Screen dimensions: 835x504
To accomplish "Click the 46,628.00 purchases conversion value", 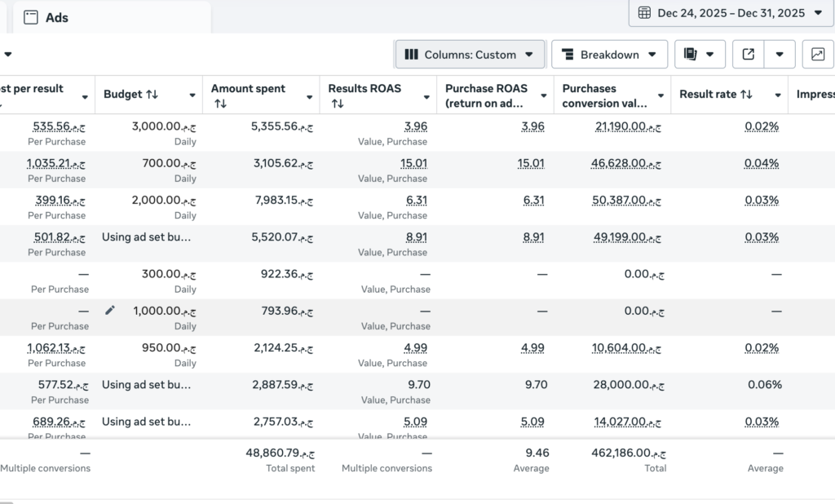I will pos(626,163).
